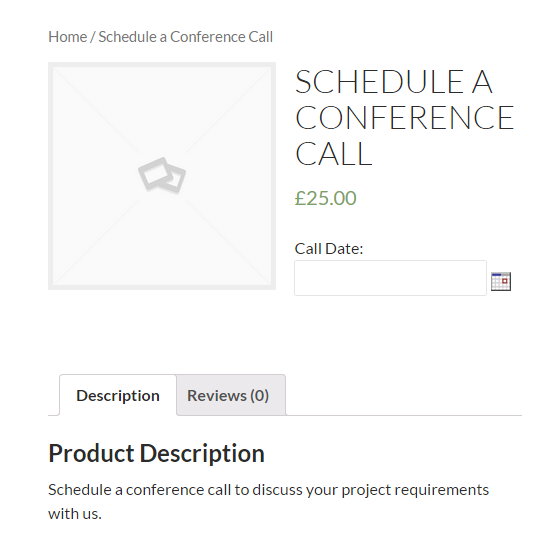Click the SCHEDULE A CONFERENCE CALL title
The height and width of the screenshot is (541, 559).
(404, 118)
